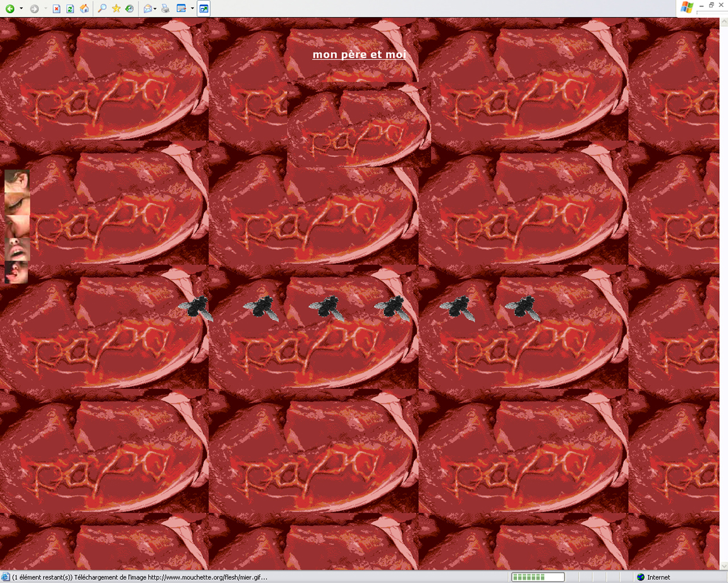Viewport: 728px width, 583px height.
Task: Click the Mail envelope icon
Action: click(x=148, y=9)
